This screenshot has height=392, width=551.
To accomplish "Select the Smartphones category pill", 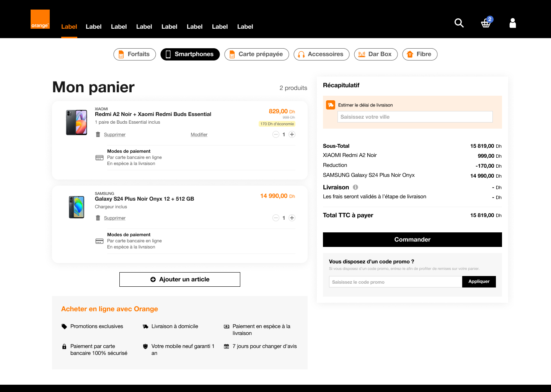I will [190, 54].
